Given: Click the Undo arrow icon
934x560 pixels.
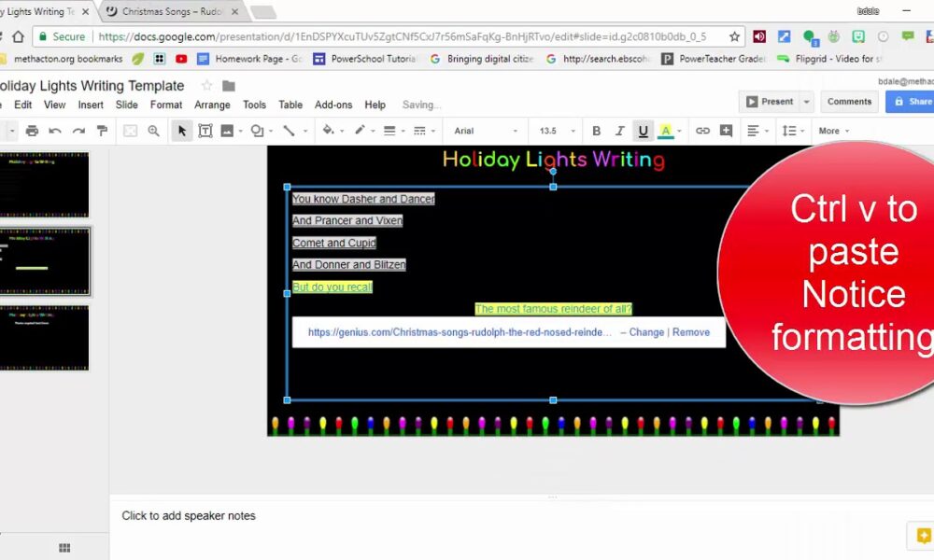Looking at the screenshot, I should (56, 131).
